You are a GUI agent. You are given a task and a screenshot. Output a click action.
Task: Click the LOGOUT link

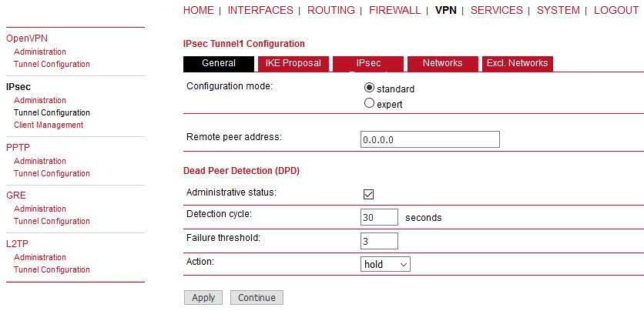pyautogui.click(x=616, y=10)
